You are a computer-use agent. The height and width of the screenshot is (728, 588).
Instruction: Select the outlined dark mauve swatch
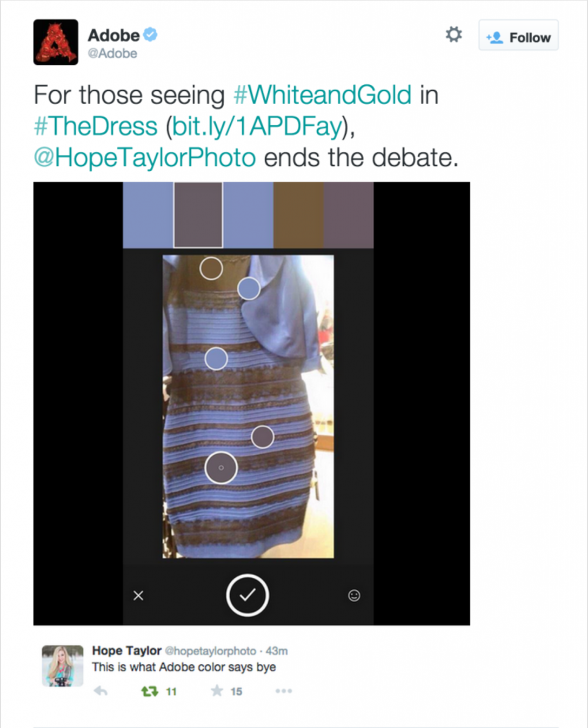coord(198,215)
